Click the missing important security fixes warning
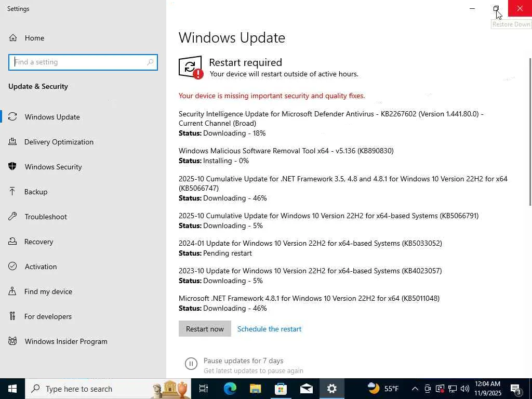 [x=271, y=96]
